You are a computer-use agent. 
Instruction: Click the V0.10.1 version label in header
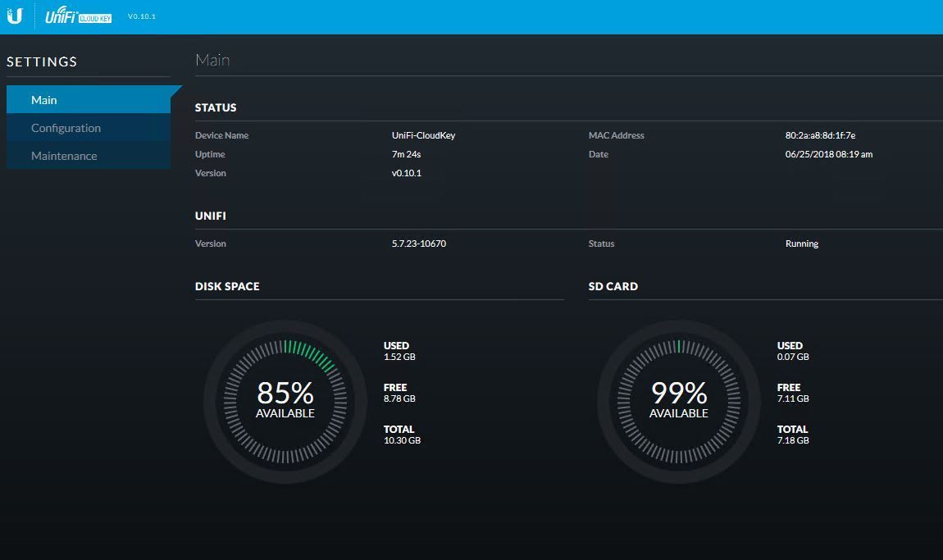(142, 16)
